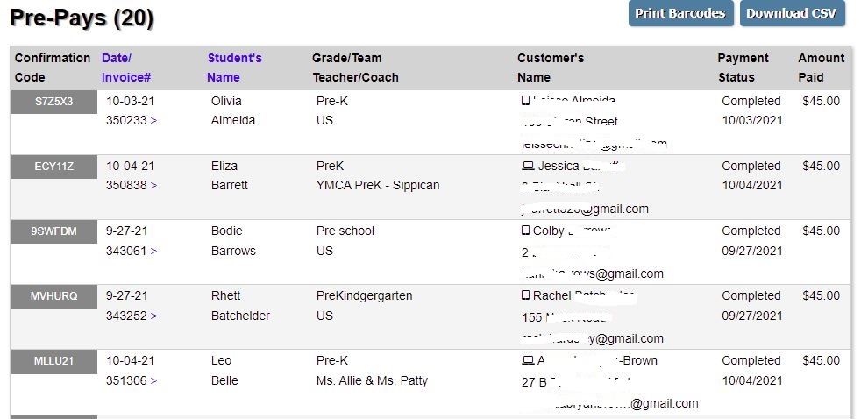
Task: Open invoice 343252 details arrow
Action: point(153,316)
